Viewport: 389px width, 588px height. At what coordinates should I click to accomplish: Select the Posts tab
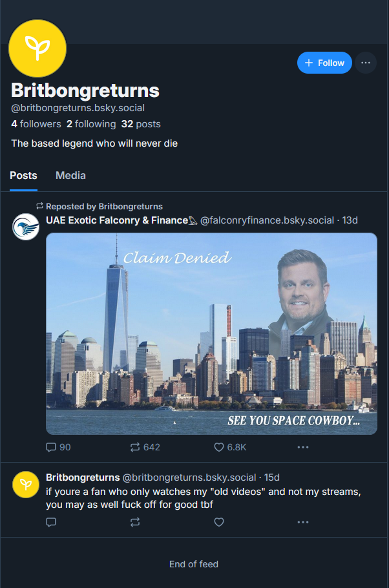(23, 175)
